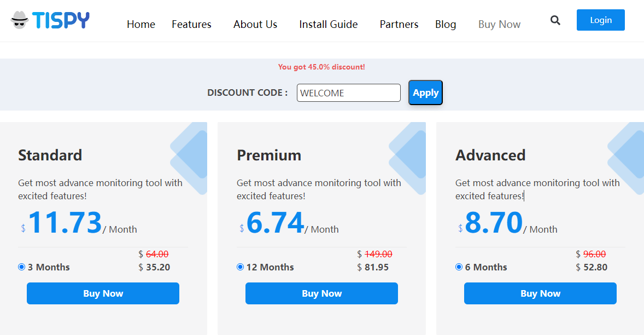Visit the Blog link

click(x=446, y=25)
